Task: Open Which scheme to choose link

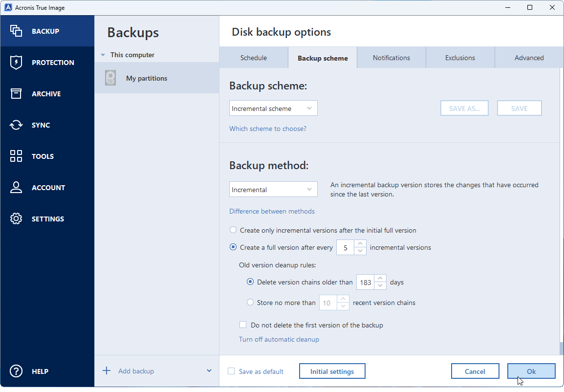Action: [268, 129]
